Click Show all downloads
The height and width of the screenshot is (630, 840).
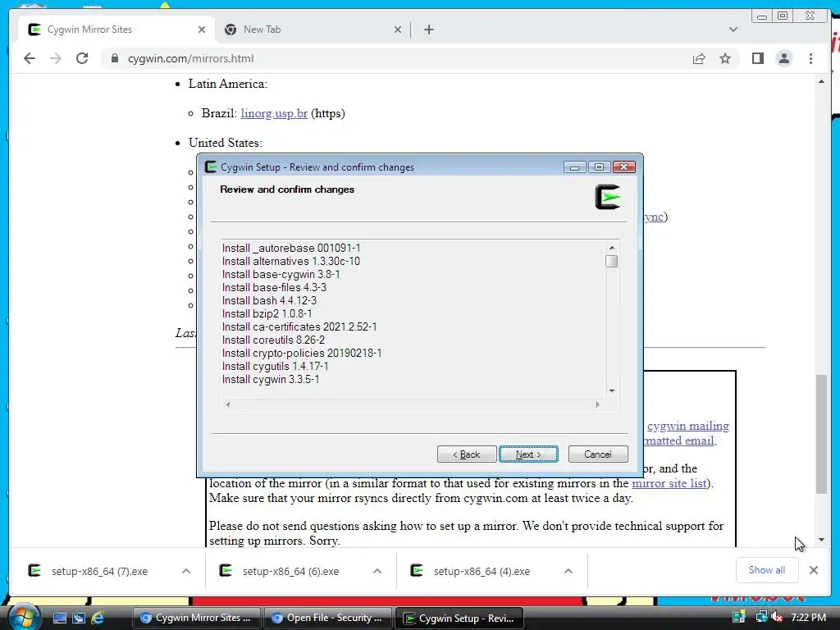767,570
